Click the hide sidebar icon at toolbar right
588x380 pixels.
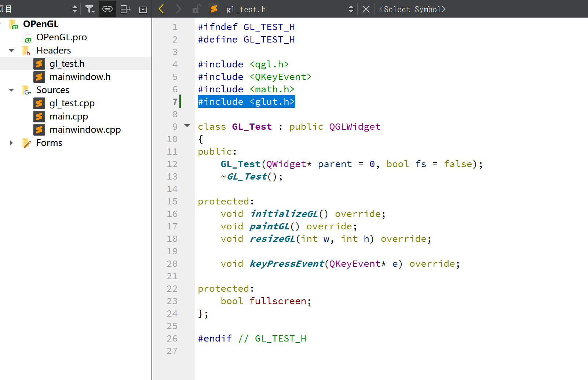143,9
